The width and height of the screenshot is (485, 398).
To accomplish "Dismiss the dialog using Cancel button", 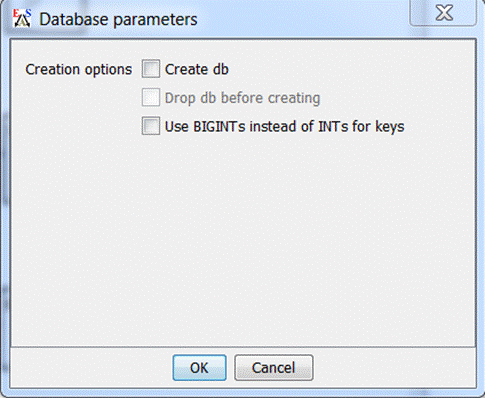I will [x=274, y=368].
